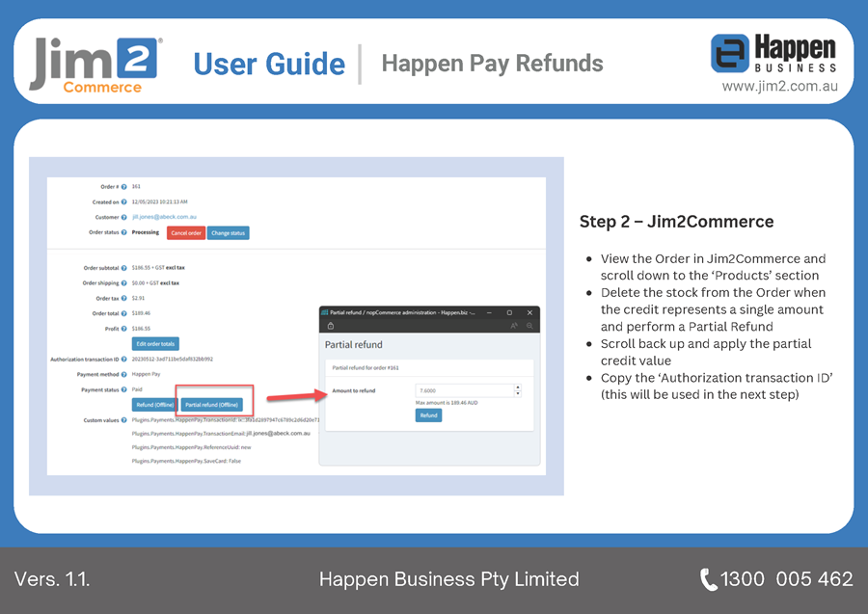
Task: Click the Amount to refund input field
Action: tap(464, 390)
